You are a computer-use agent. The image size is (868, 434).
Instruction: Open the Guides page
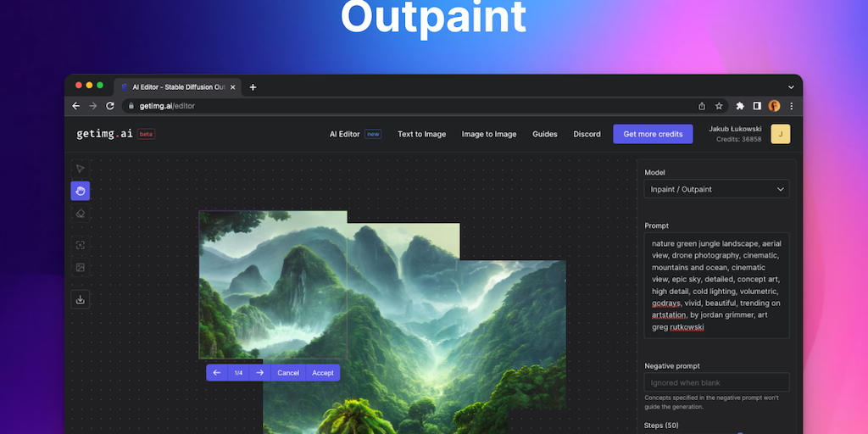coord(545,134)
